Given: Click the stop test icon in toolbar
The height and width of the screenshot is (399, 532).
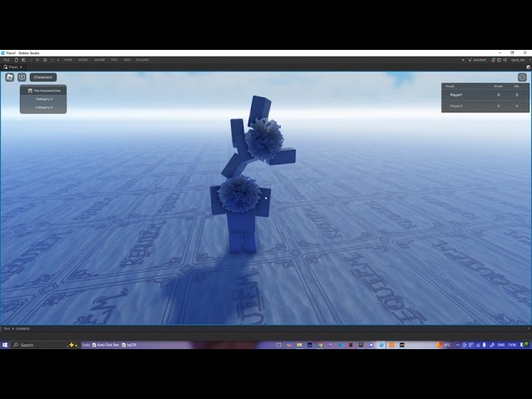Looking at the screenshot, I should tap(45, 60).
